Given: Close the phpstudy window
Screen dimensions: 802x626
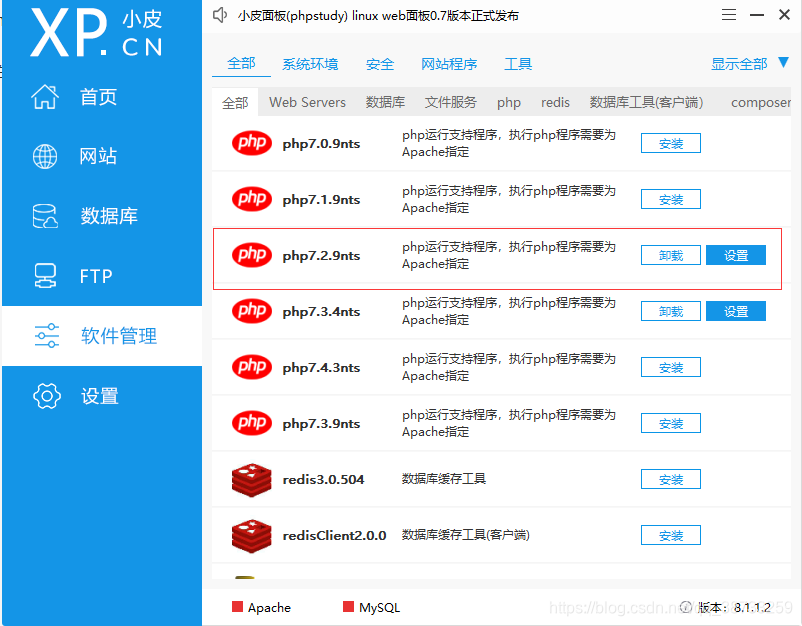Looking at the screenshot, I should click(785, 14).
